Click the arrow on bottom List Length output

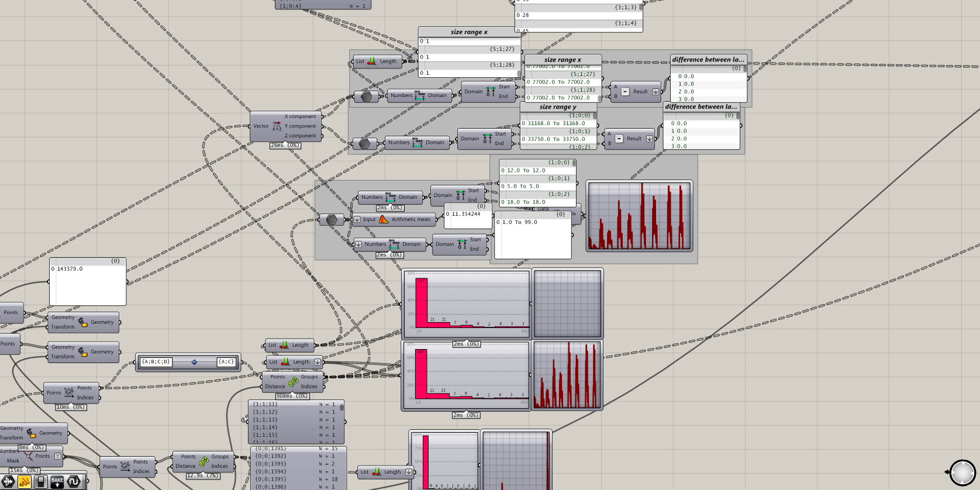409,472
